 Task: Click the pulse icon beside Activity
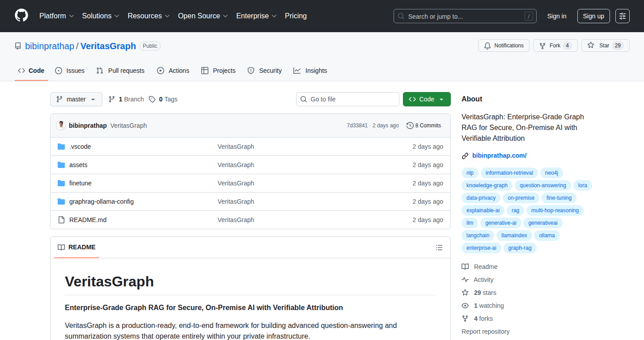(465, 280)
